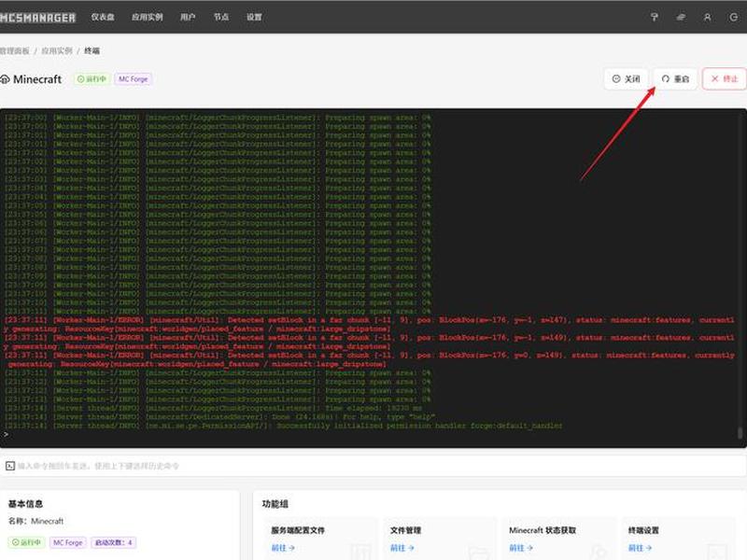Click the Minecraft instance title icon
The width and height of the screenshot is (747, 560).
pyautogui.click(x=5, y=79)
